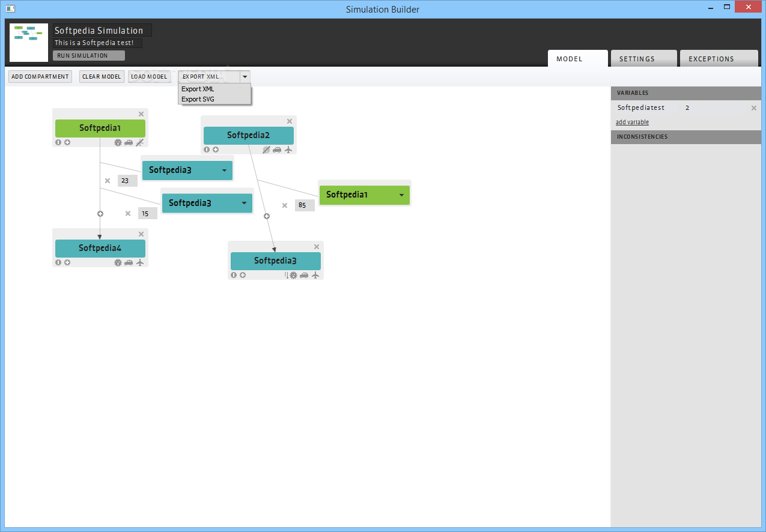Click the INCONSISTENCIES panel header

tap(686, 137)
